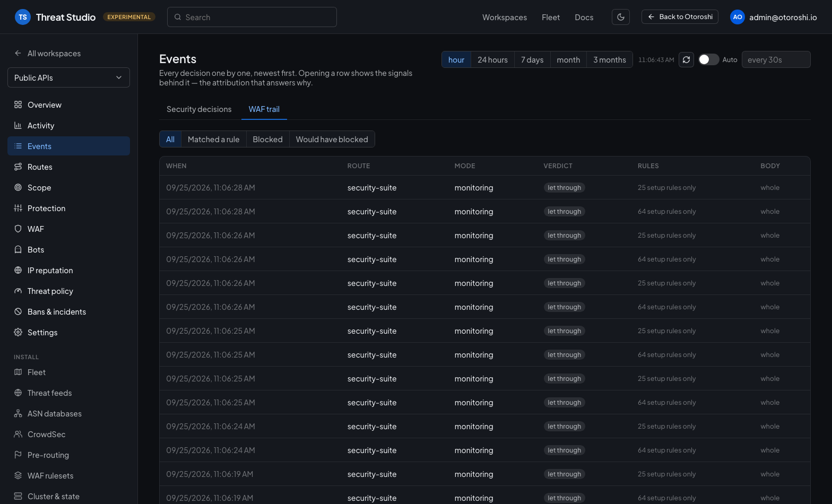Open the admin@otoroshi.io account menu
The image size is (832, 504).
(x=774, y=17)
